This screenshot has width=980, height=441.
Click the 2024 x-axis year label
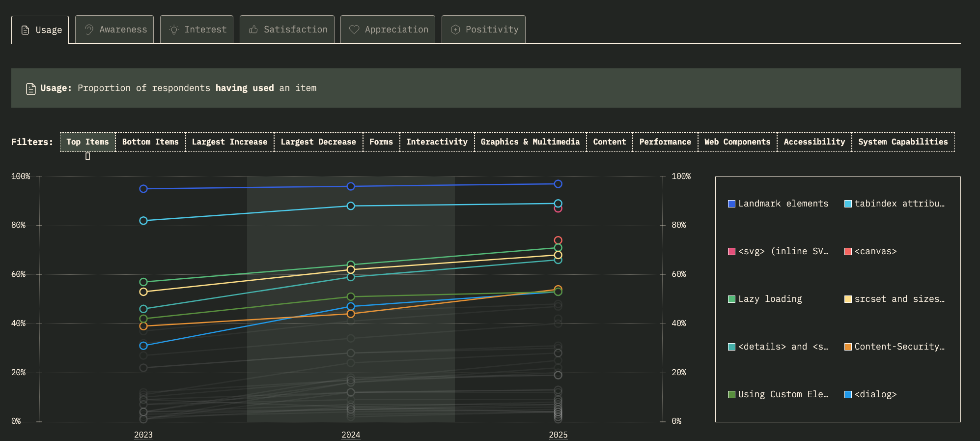pyautogui.click(x=351, y=435)
